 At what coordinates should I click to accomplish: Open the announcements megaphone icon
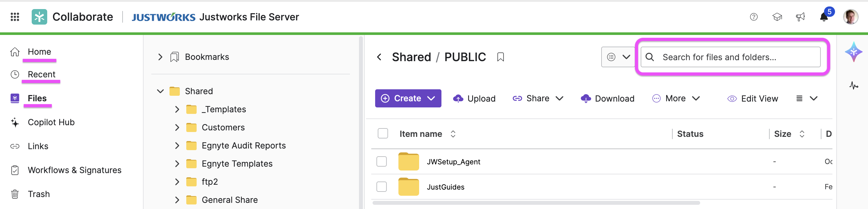[800, 17]
